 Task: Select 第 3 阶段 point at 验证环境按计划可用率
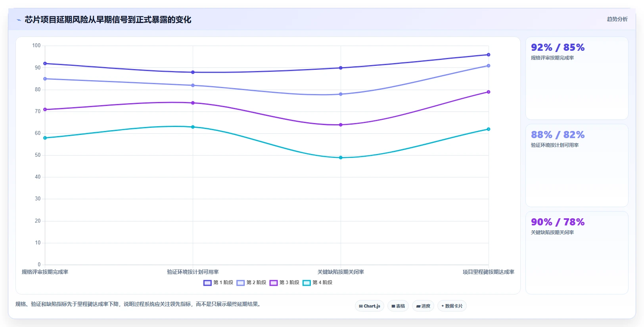[x=193, y=103]
